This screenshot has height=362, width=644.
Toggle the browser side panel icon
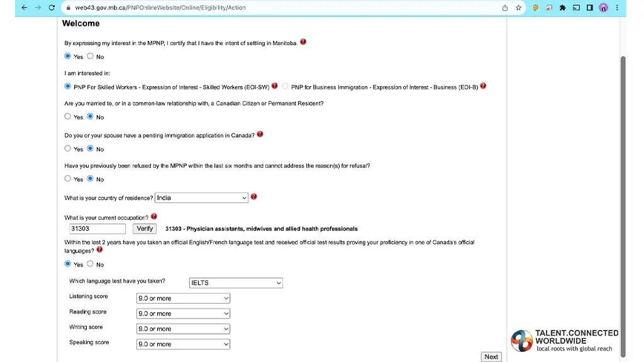pos(589,8)
